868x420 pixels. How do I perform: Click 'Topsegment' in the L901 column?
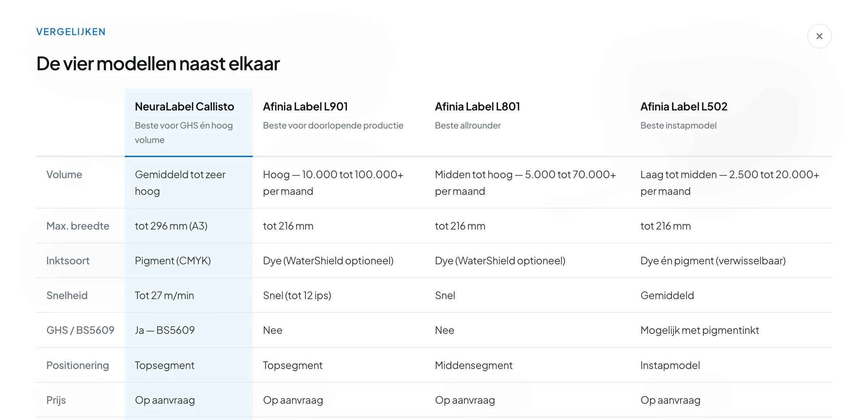pyautogui.click(x=293, y=365)
